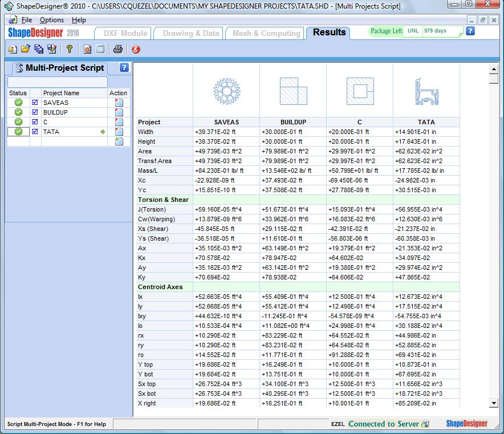Click the save-all floppy disks icon
The image size is (504, 434).
39,49
